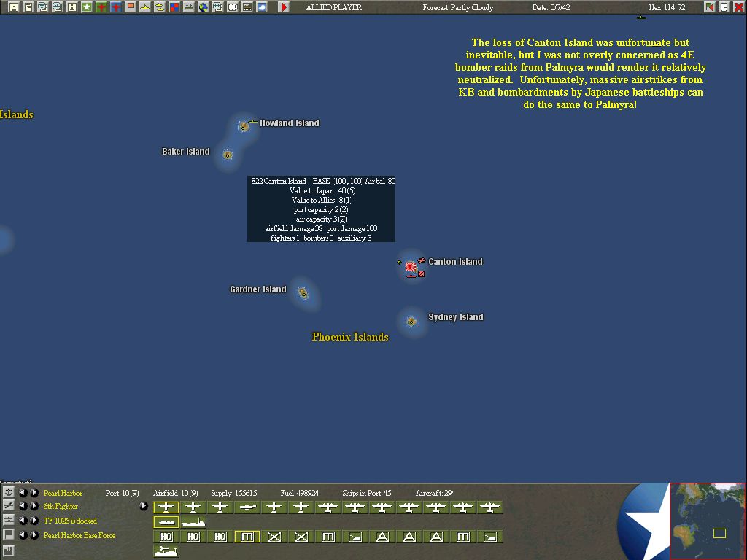Select the Baker Island base marker

click(x=228, y=155)
